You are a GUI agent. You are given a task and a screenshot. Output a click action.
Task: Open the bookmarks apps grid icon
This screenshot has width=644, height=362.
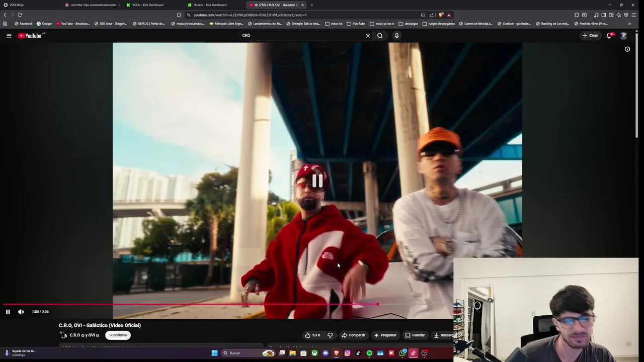5,24
